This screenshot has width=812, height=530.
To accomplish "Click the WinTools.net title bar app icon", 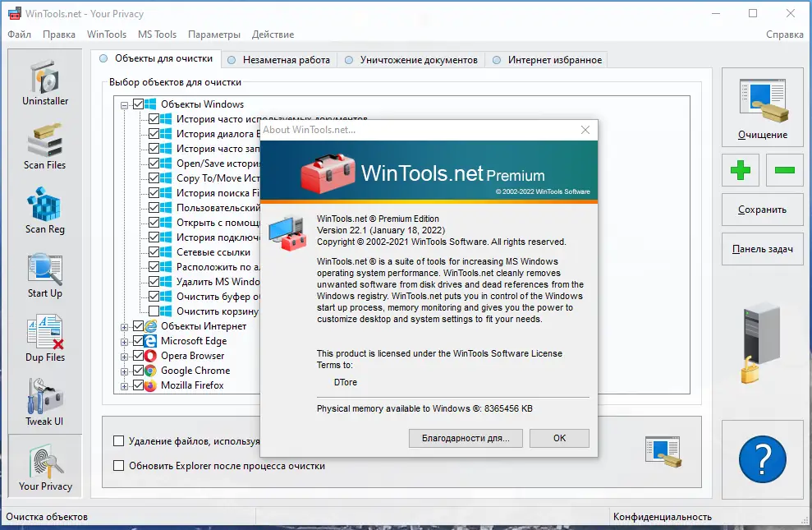I will [x=15, y=13].
